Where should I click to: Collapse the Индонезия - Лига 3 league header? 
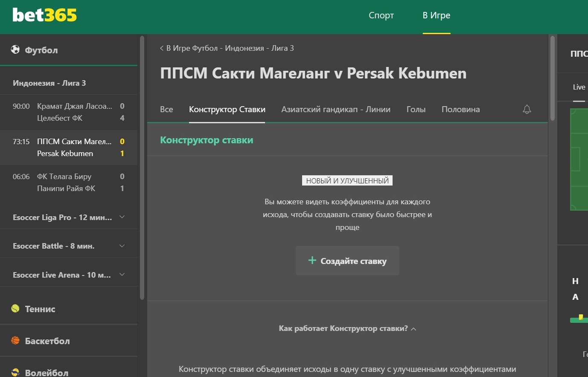tap(69, 83)
